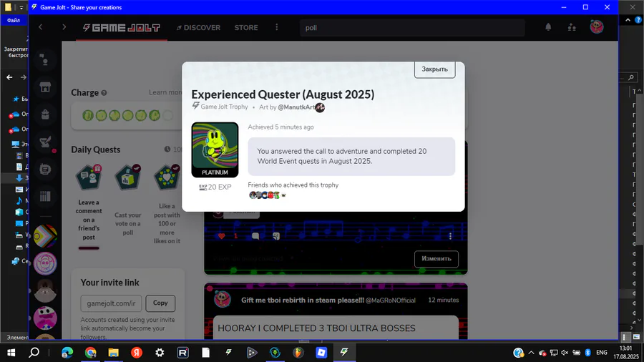Show hidden tray icons with the chevron

click(531, 353)
